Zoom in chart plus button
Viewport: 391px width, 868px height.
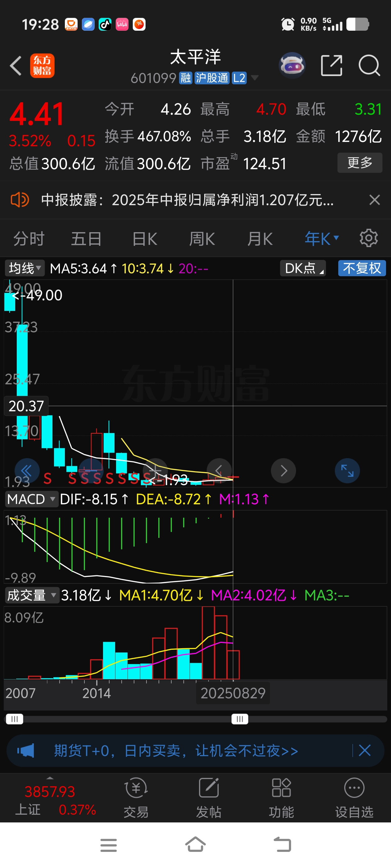pyautogui.click(x=155, y=470)
